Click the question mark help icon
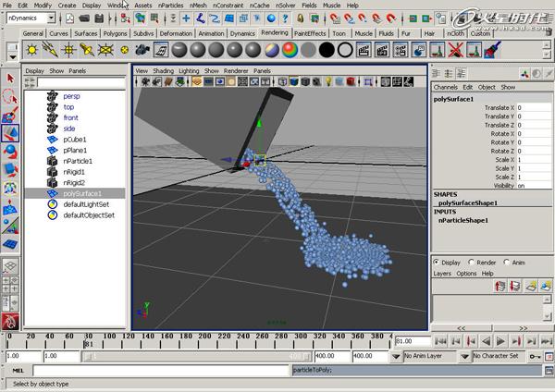 tap(285, 18)
